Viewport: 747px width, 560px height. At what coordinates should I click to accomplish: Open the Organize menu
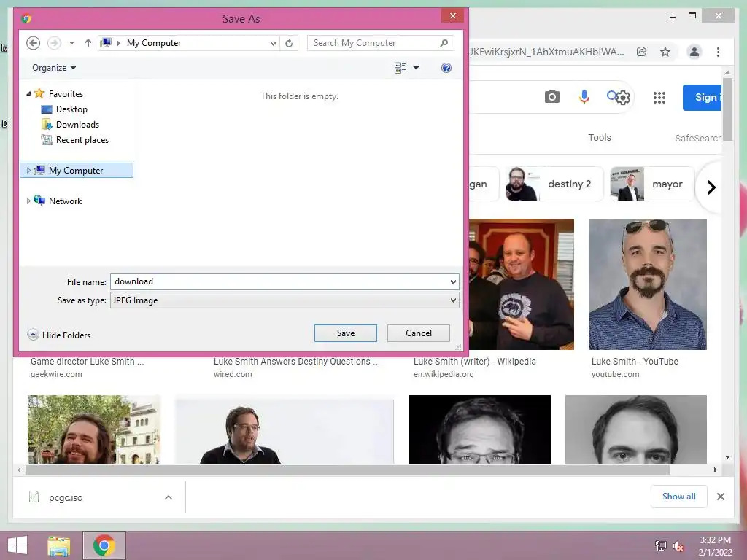click(54, 68)
